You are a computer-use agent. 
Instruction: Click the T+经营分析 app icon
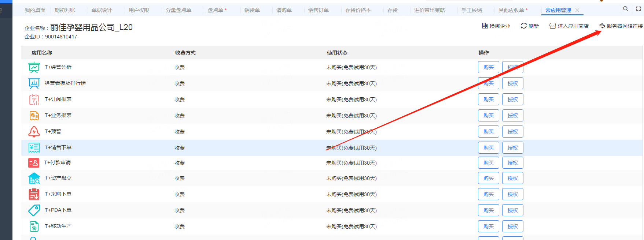pos(34,67)
